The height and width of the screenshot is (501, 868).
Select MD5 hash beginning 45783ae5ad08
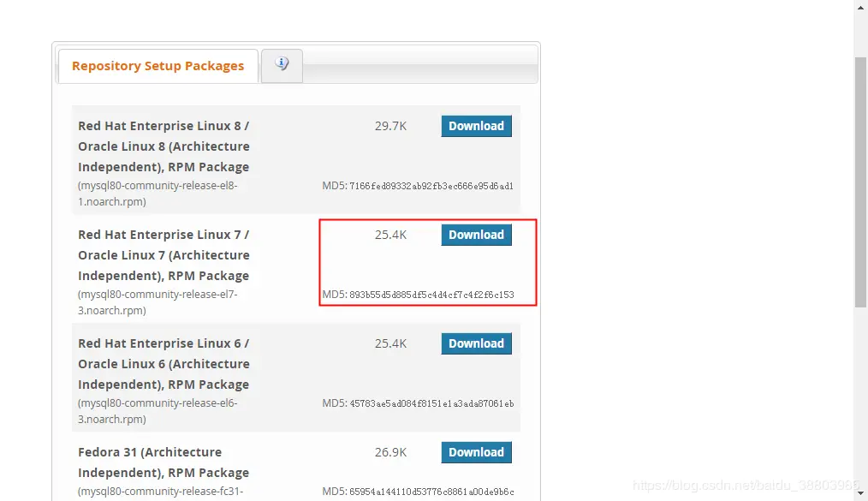point(431,403)
